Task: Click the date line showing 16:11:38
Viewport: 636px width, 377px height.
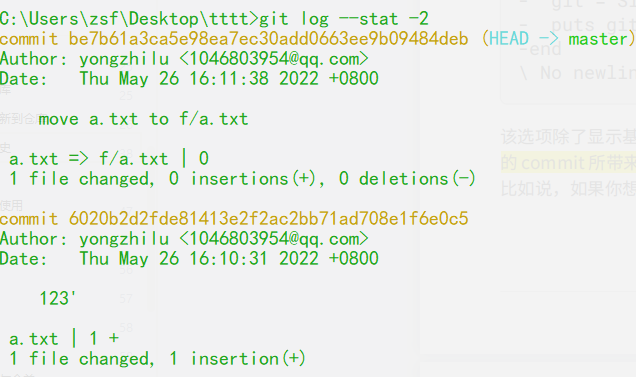Action: tap(189, 79)
